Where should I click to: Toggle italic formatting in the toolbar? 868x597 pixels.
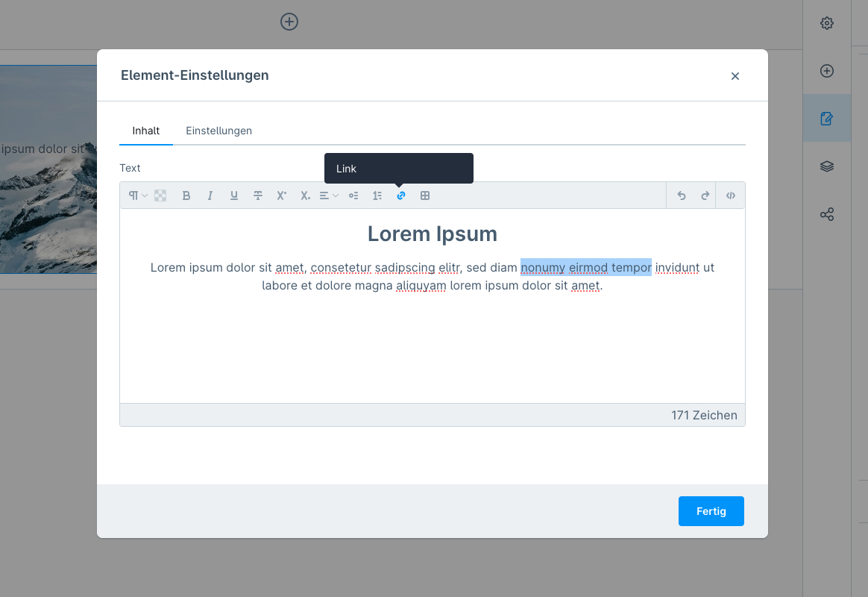210,196
